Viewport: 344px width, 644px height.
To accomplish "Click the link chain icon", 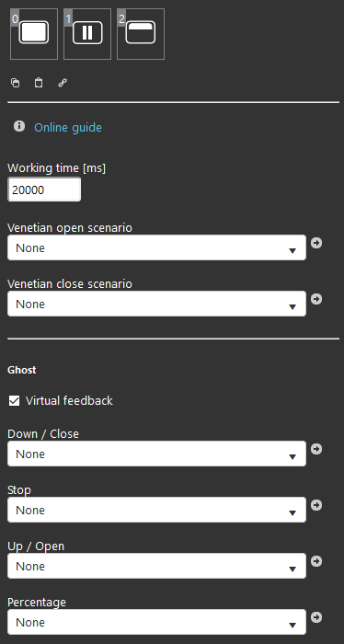I will (x=63, y=83).
